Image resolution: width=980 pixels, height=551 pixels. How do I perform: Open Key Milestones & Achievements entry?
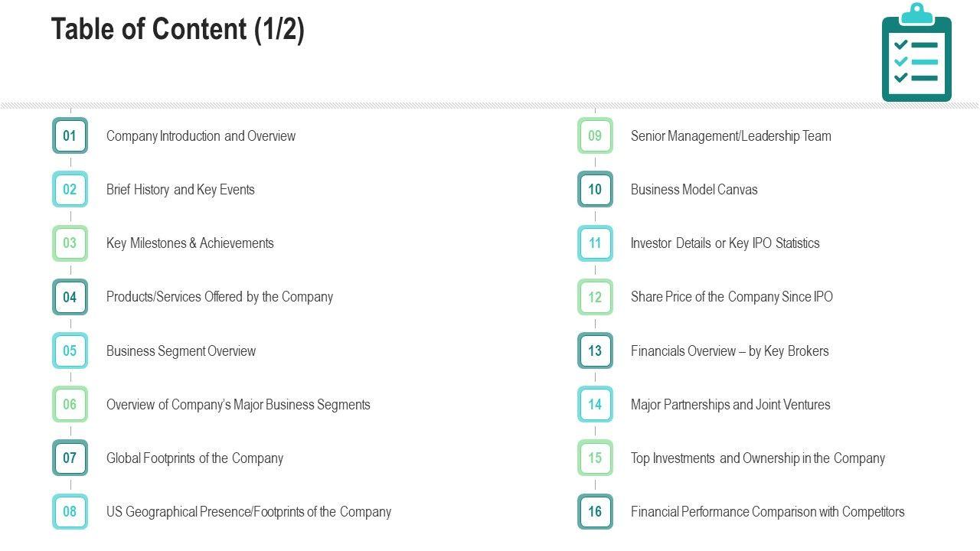[x=190, y=243]
